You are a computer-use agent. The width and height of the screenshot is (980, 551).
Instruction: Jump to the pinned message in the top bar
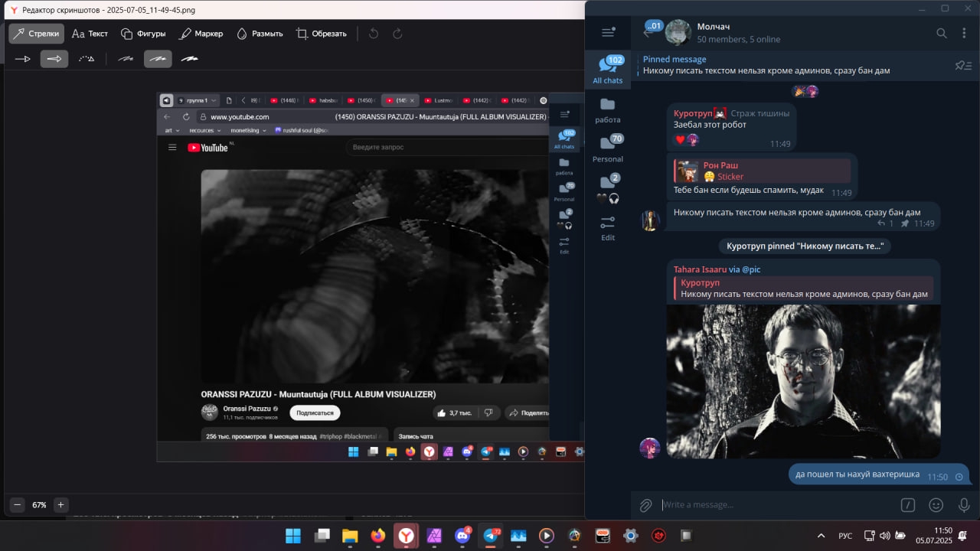coord(789,65)
